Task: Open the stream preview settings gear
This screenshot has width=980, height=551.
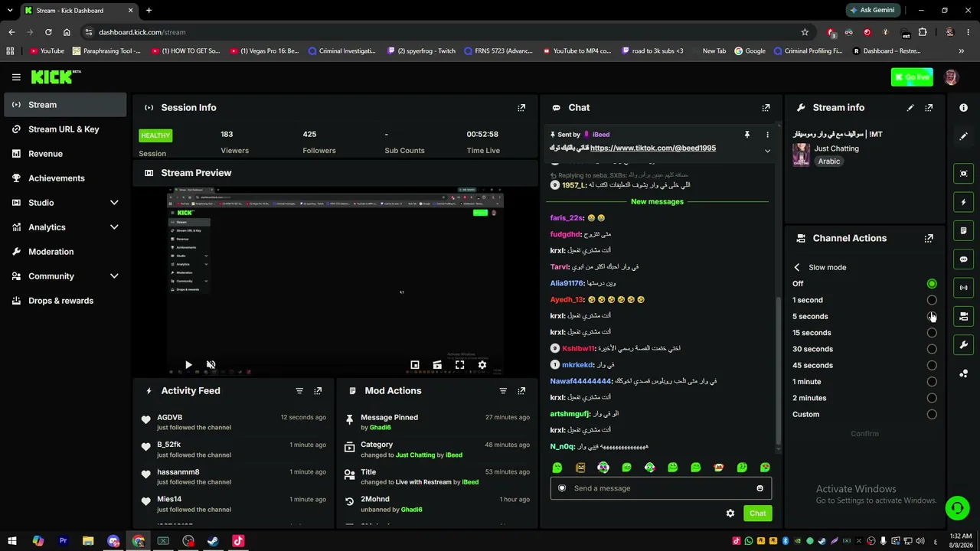Action: click(x=482, y=365)
